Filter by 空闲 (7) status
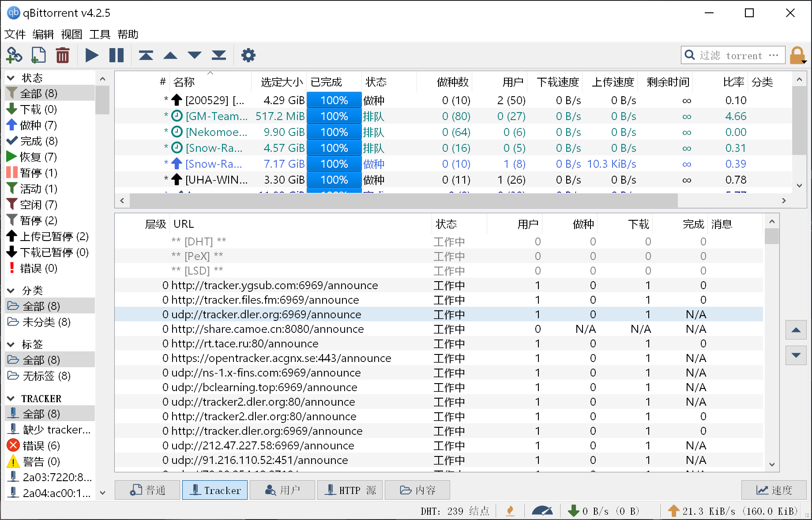Viewport: 812px width, 520px height. [x=50, y=205]
